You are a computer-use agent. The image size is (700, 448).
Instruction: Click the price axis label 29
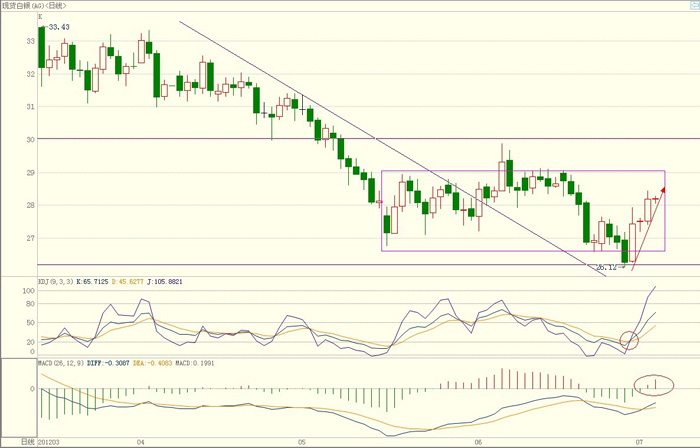click(x=30, y=172)
